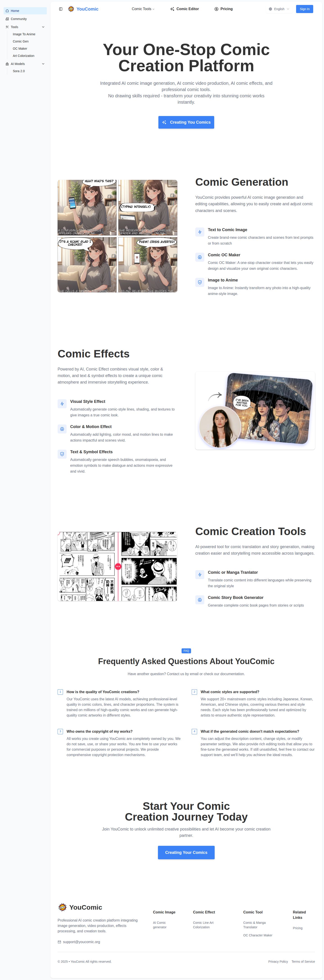Click the Comic OC Maker feature icon

tap(200, 257)
